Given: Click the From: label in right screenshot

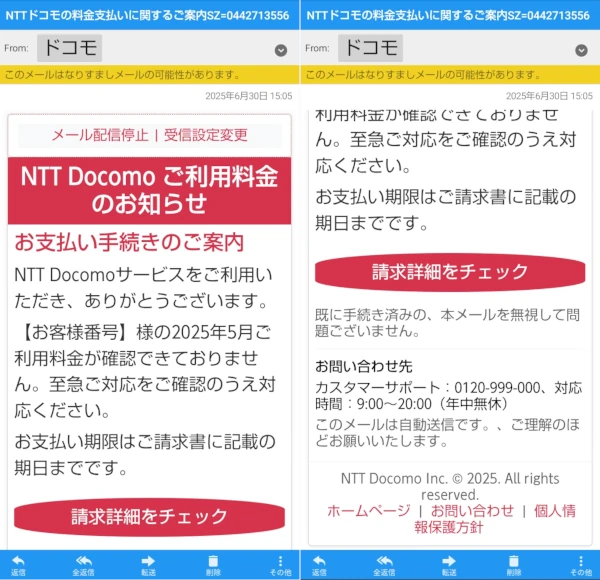Looking at the screenshot, I should point(317,48).
